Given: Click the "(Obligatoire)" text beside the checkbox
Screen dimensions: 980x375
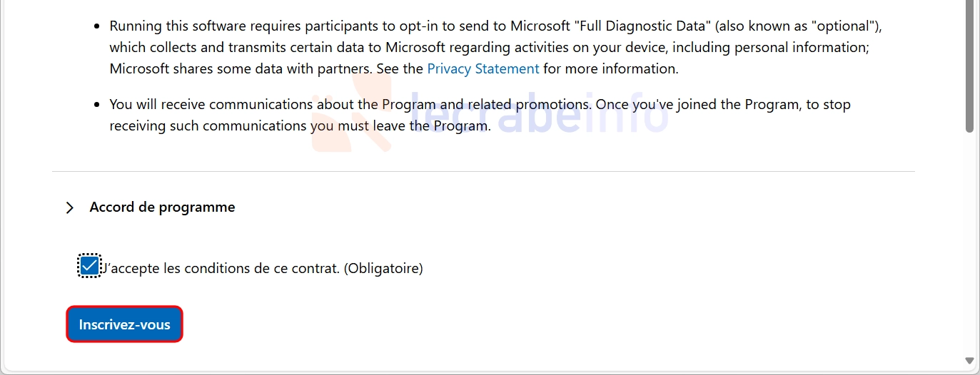Looking at the screenshot, I should [x=383, y=269].
